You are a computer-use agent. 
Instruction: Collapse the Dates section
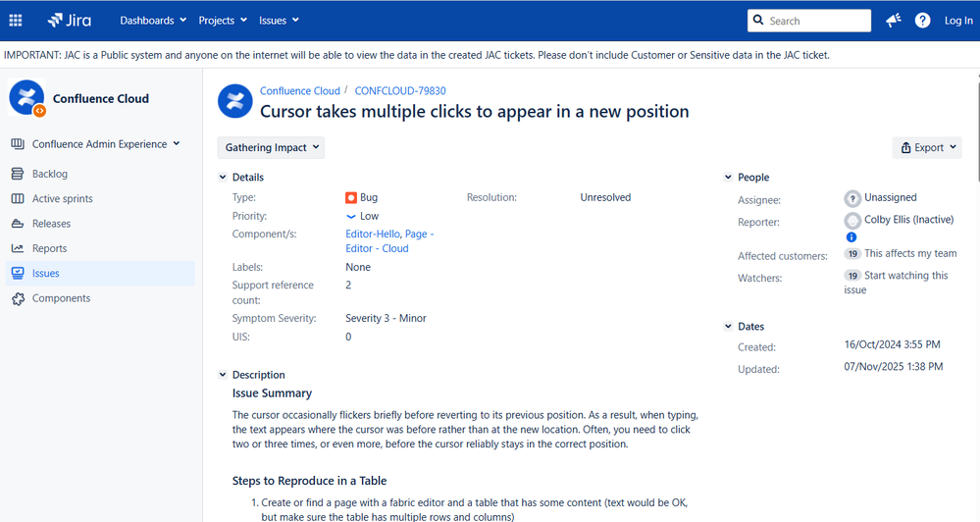click(x=728, y=327)
